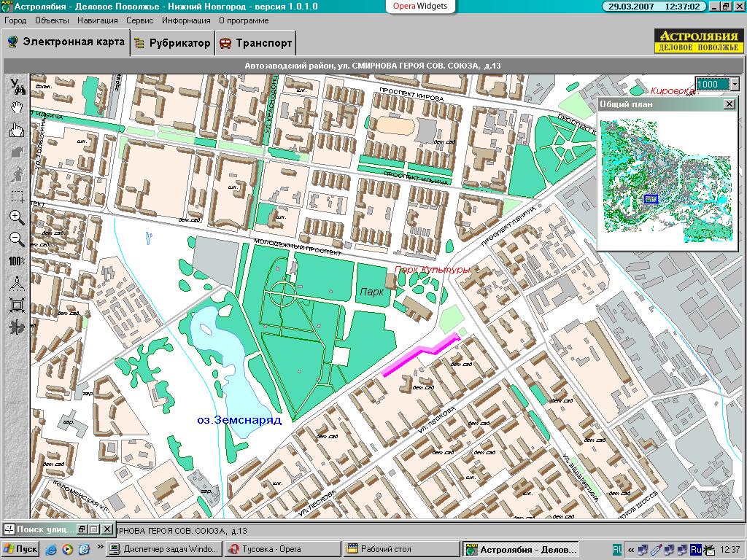747x560 pixels.
Task: Click the grayed sweeper figure tool
Action: pyautogui.click(x=18, y=174)
